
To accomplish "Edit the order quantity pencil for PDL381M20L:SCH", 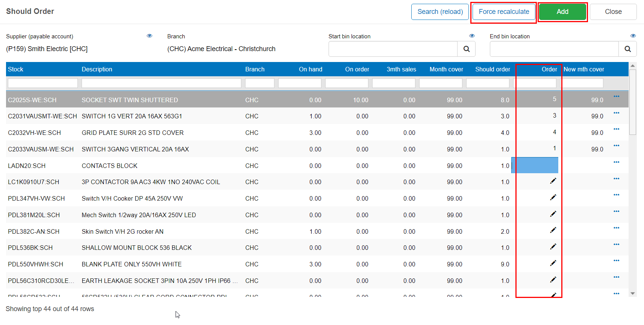I will [x=553, y=214].
